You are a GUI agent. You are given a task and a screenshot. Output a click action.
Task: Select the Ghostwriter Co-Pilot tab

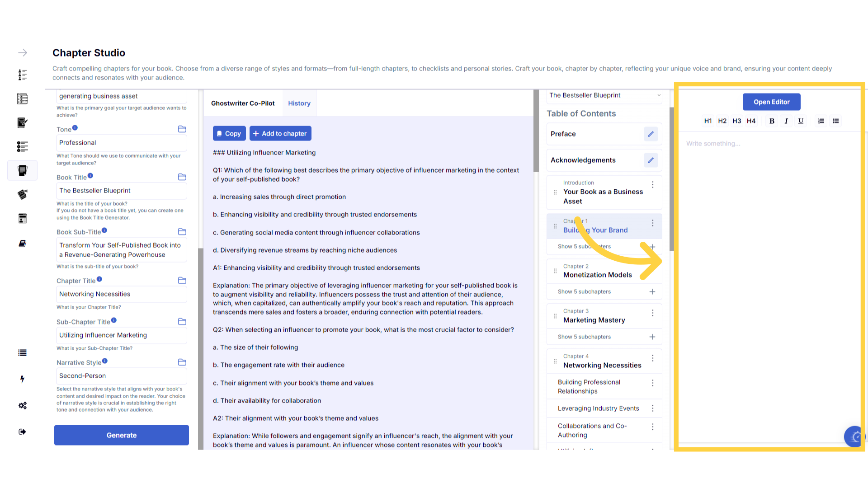[x=243, y=103]
